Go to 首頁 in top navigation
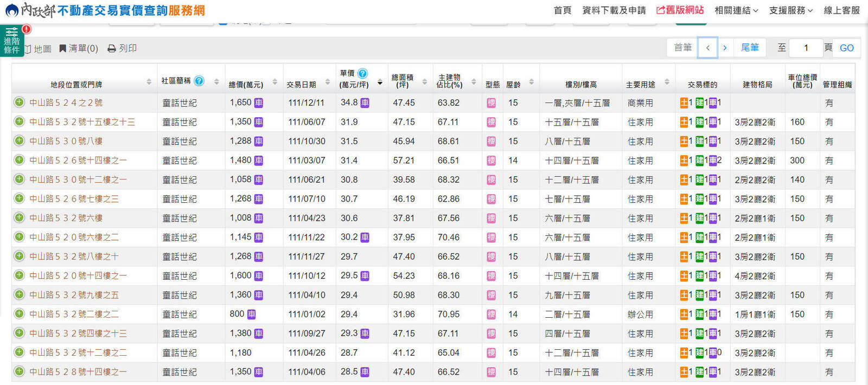The height and width of the screenshot is (385, 868). [562, 10]
